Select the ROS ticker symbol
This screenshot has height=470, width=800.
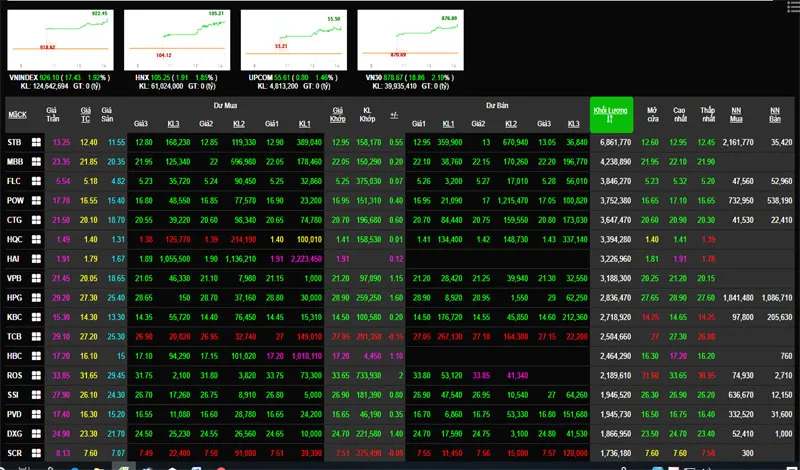pos(15,375)
